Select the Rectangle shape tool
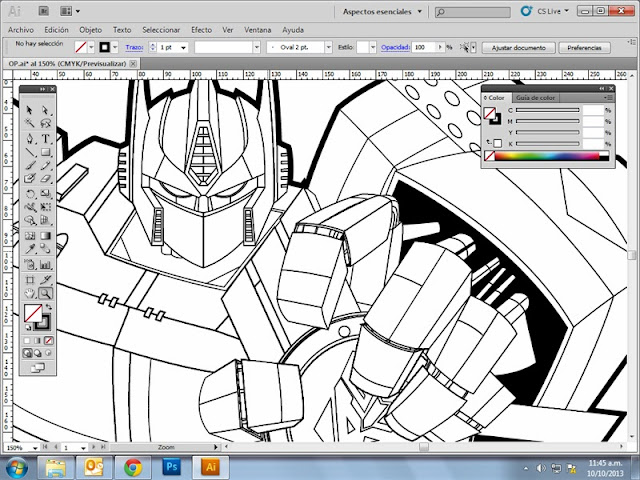 coord(46,152)
